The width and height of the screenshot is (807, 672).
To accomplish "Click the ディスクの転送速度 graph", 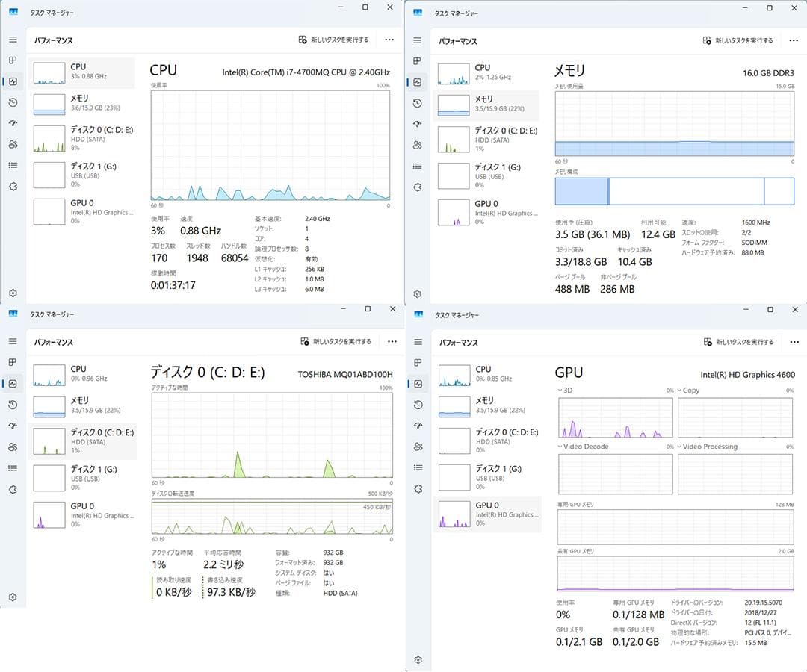I will (x=272, y=517).
